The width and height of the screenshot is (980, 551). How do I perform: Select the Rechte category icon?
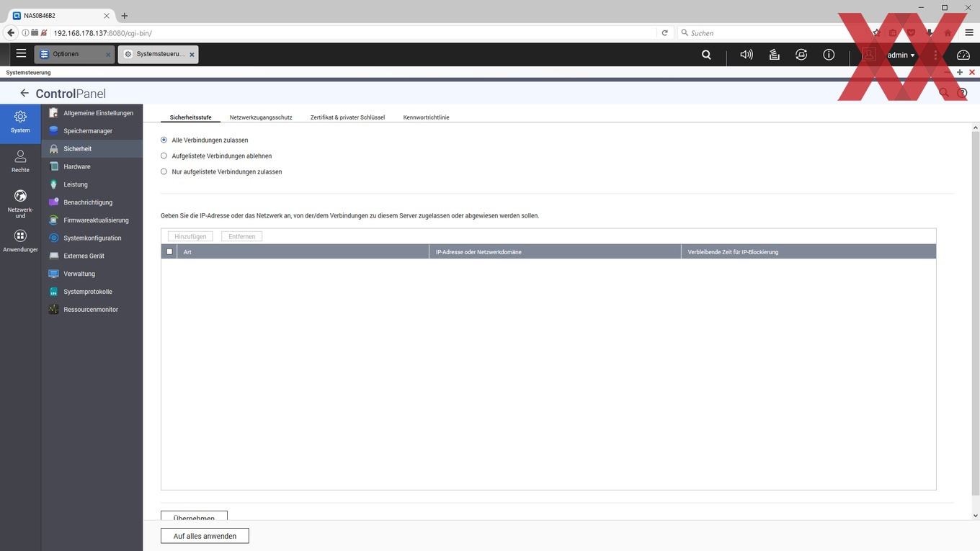click(20, 161)
